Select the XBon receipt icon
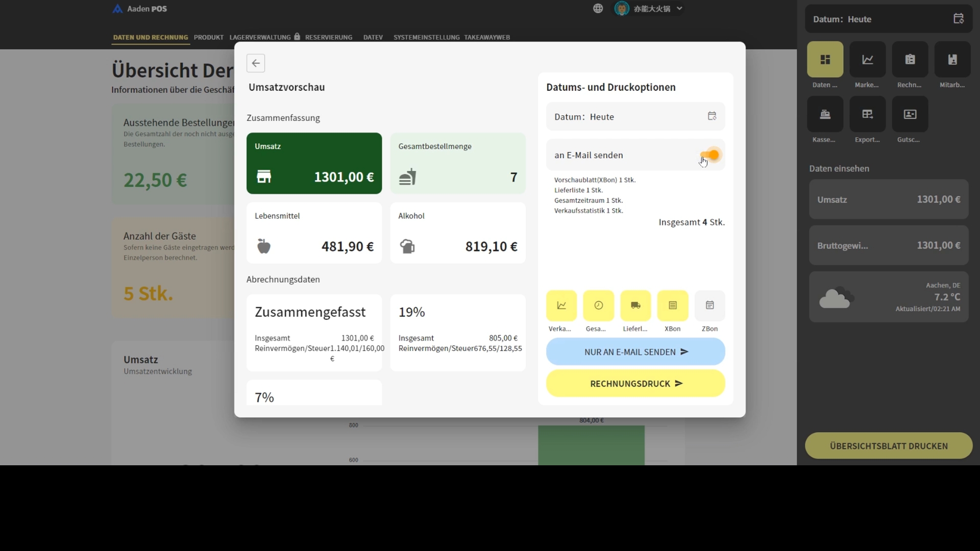This screenshot has height=551, width=980. point(672,306)
